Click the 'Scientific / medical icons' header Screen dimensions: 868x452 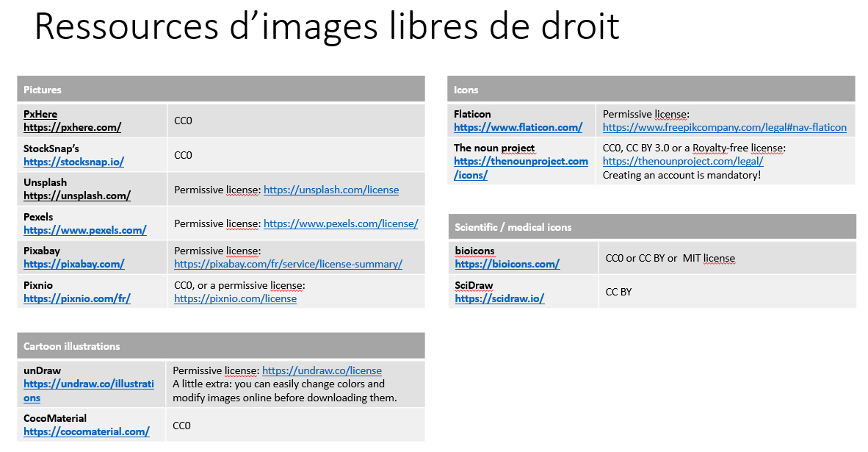[x=652, y=227]
